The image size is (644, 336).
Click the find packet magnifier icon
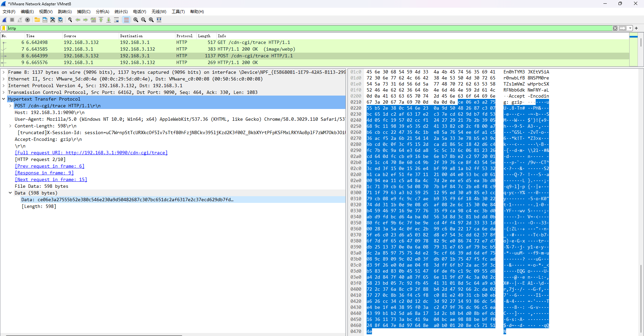(70, 20)
